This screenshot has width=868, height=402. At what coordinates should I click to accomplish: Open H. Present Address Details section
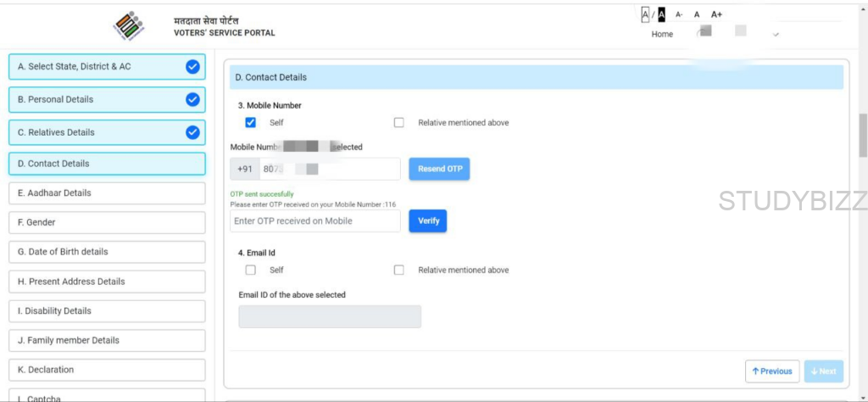tap(107, 282)
